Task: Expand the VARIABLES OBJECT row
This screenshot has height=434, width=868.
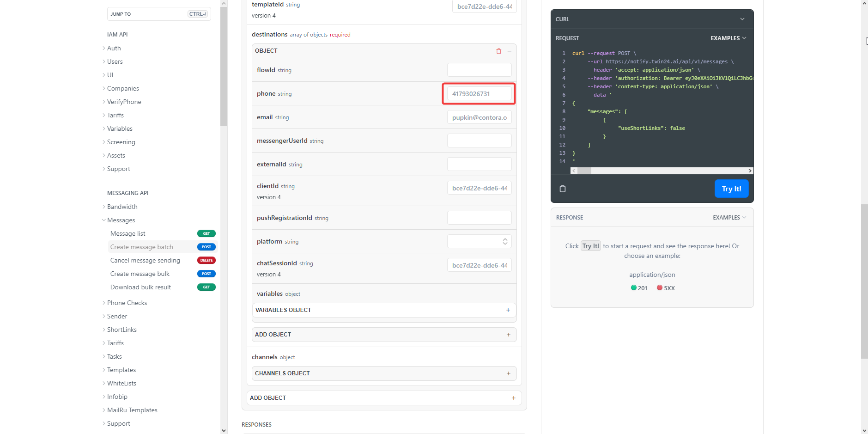Action: click(384, 310)
